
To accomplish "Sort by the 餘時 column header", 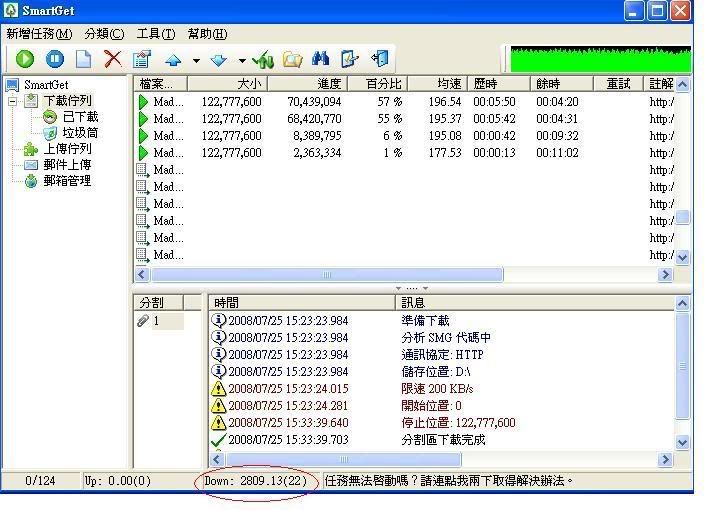I will point(562,84).
